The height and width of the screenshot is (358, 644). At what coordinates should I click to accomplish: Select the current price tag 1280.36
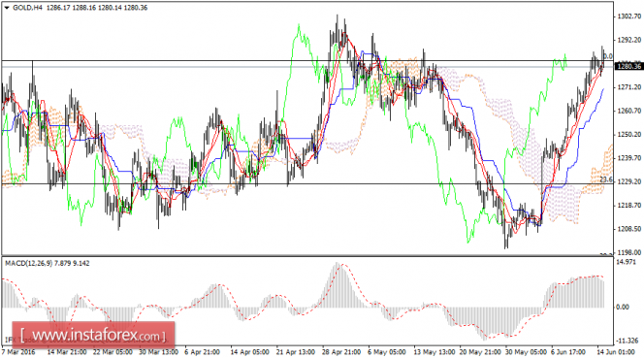(628, 66)
